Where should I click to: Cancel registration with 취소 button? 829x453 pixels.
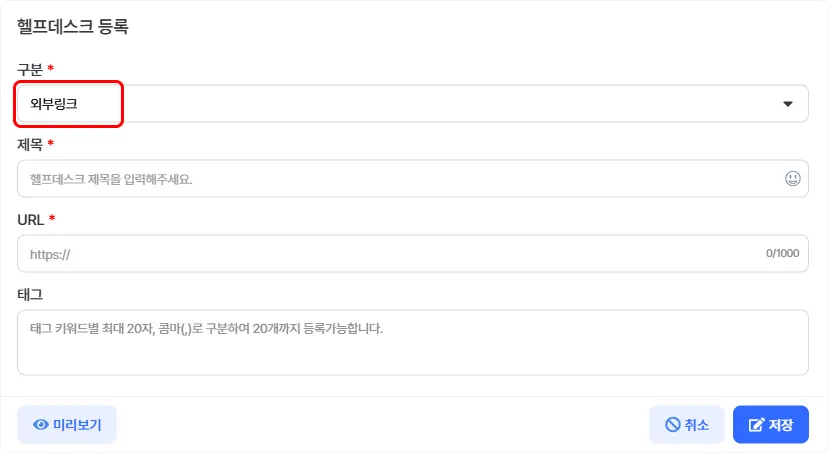pyautogui.click(x=687, y=424)
